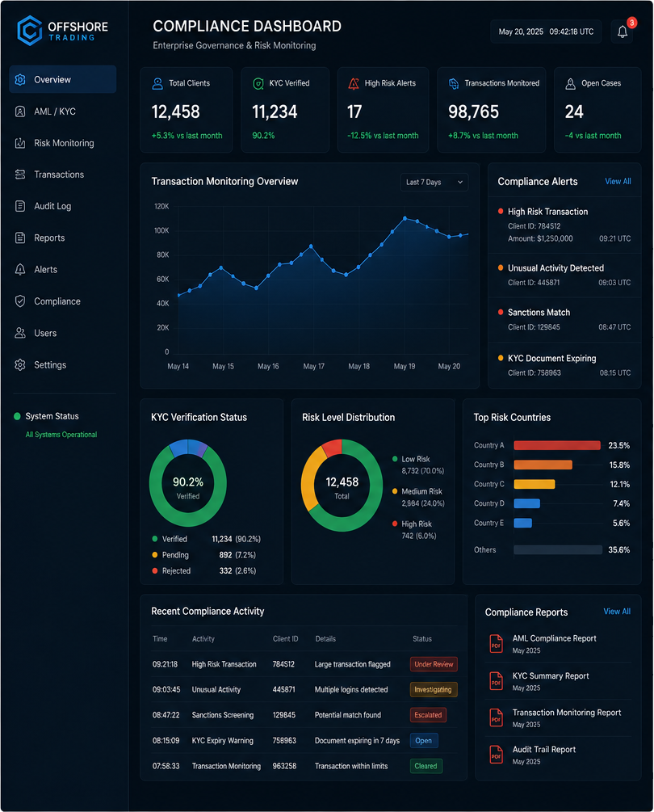This screenshot has width=654, height=812.
Task: Click the Medium Risk legend entry
Action: (418, 497)
